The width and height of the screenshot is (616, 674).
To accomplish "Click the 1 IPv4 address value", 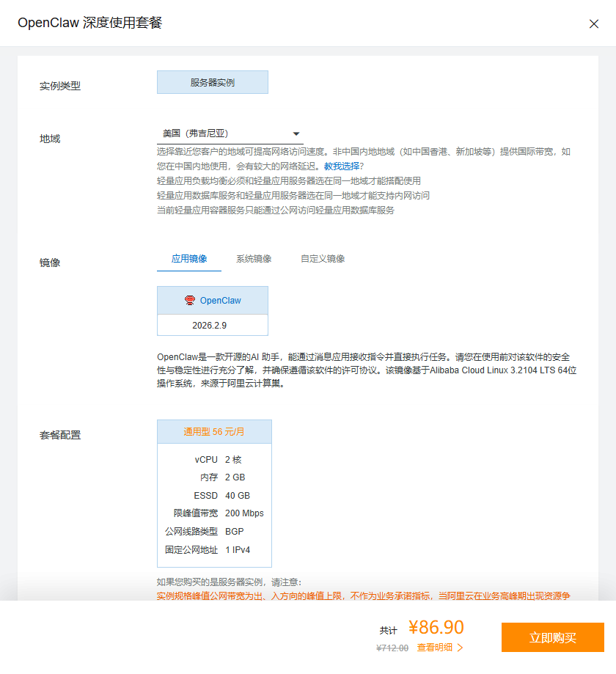I will [238, 550].
